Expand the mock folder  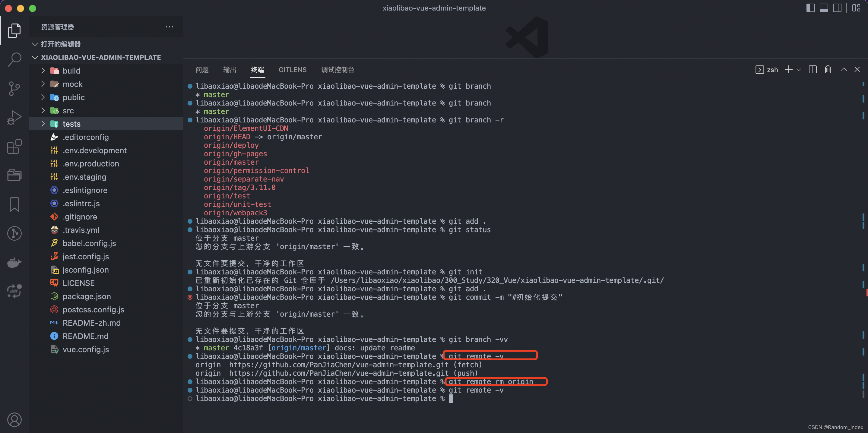coord(106,84)
